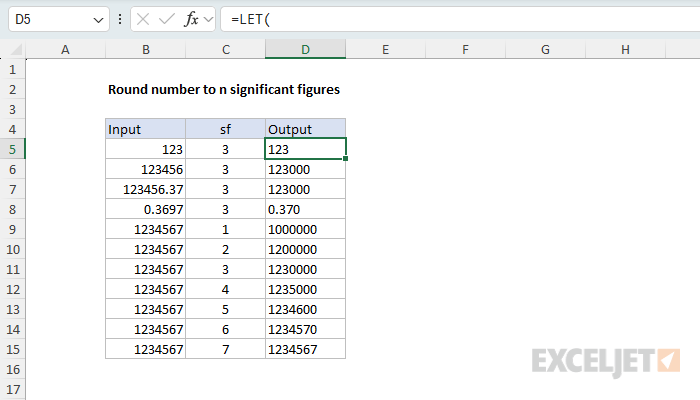Select row 5 header

[x=12, y=149]
